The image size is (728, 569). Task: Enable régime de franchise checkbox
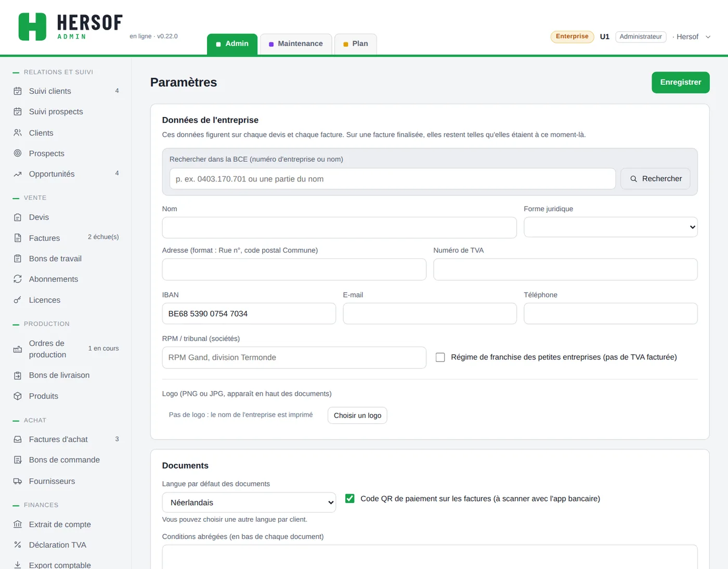440,357
